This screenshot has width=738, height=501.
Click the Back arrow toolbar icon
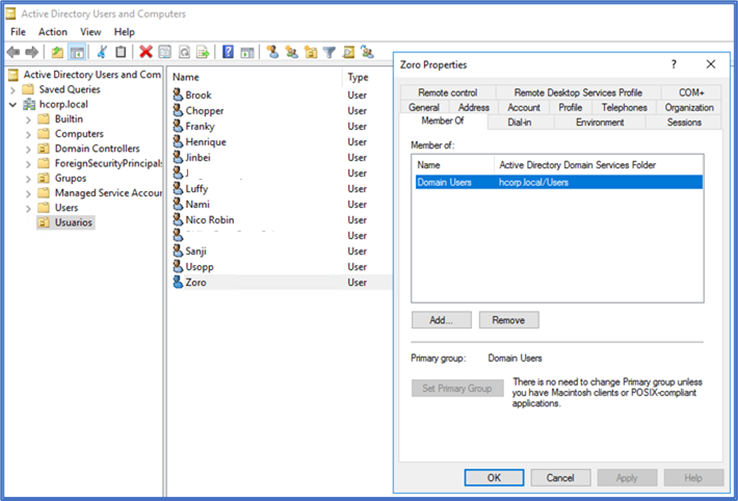coord(14,52)
